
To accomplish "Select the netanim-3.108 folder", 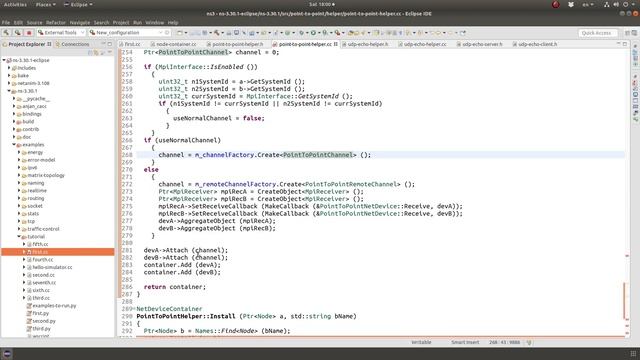I will pyautogui.click(x=33, y=83).
